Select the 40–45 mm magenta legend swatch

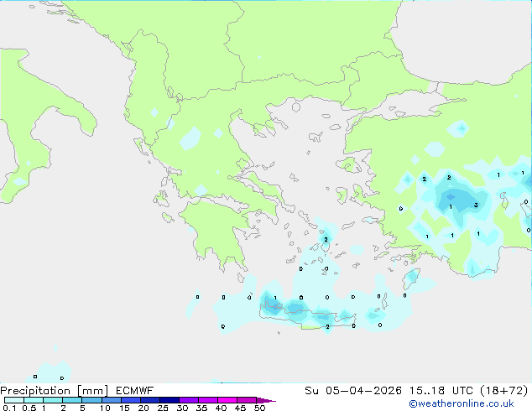[x=227, y=400]
